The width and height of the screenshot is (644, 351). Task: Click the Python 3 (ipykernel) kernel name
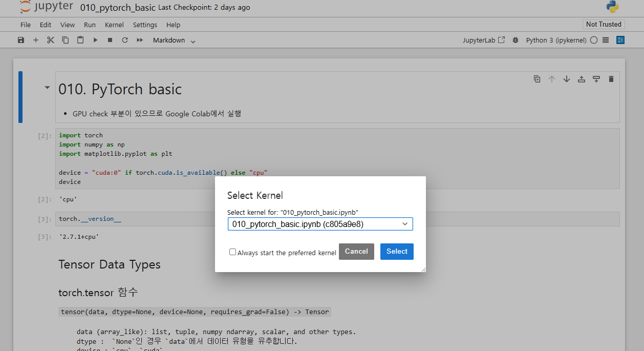coord(556,40)
